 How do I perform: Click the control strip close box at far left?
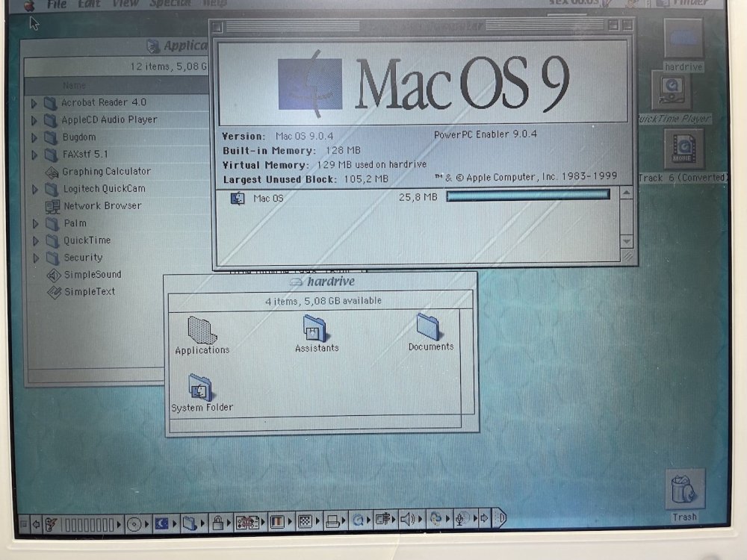tap(23, 525)
